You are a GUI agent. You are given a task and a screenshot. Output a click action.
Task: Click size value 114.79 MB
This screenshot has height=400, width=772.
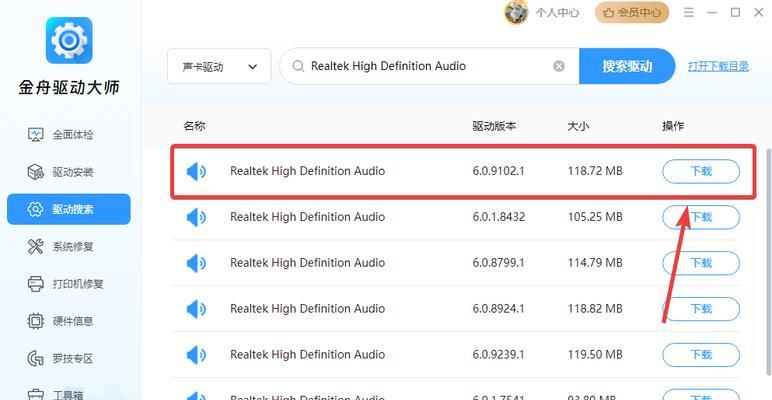click(x=595, y=263)
